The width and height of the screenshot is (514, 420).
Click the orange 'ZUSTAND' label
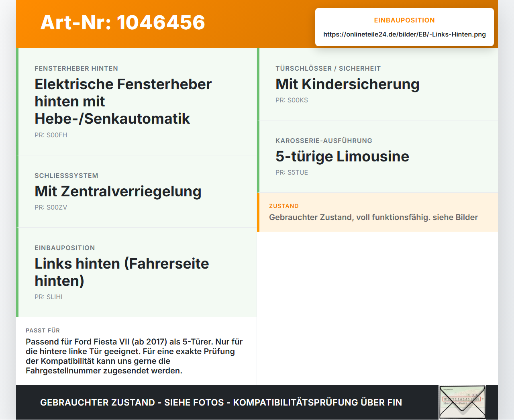pyautogui.click(x=284, y=206)
